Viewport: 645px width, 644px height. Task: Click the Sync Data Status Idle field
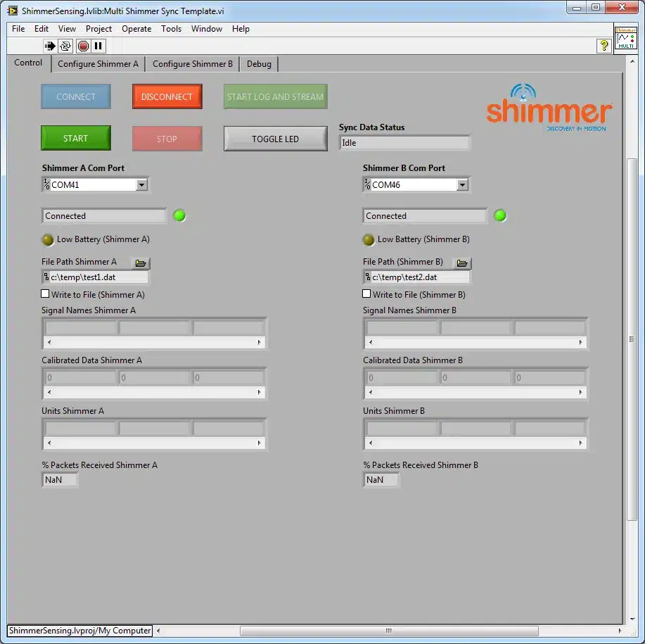click(x=404, y=143)
